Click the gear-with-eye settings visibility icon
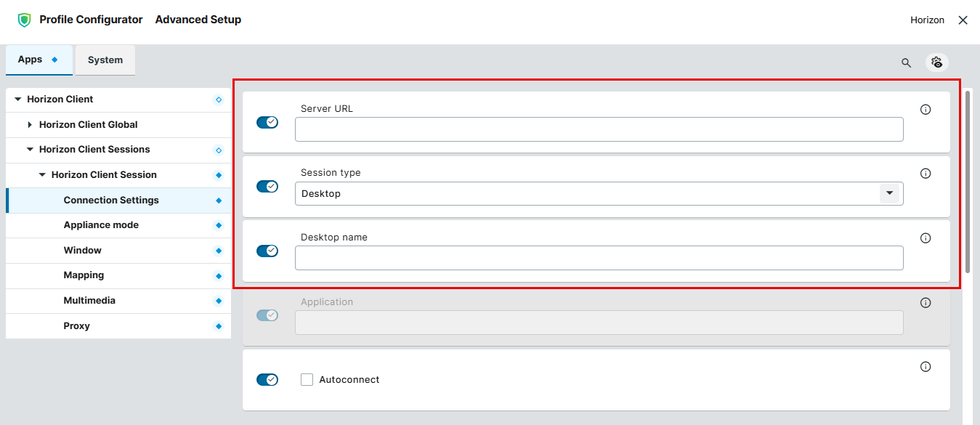Viewport: 980px width, 425px height. (x=937, y=62)
